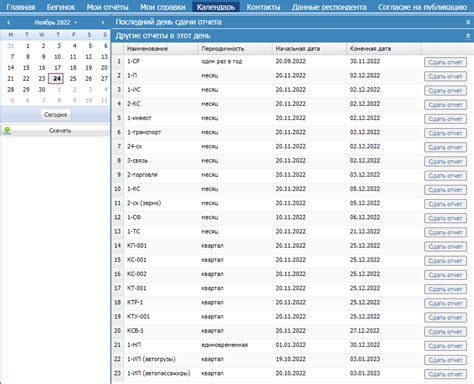Submit report for 1-СФ row
The height and width of the screenshot is (384, 474).
coord(445,218)
